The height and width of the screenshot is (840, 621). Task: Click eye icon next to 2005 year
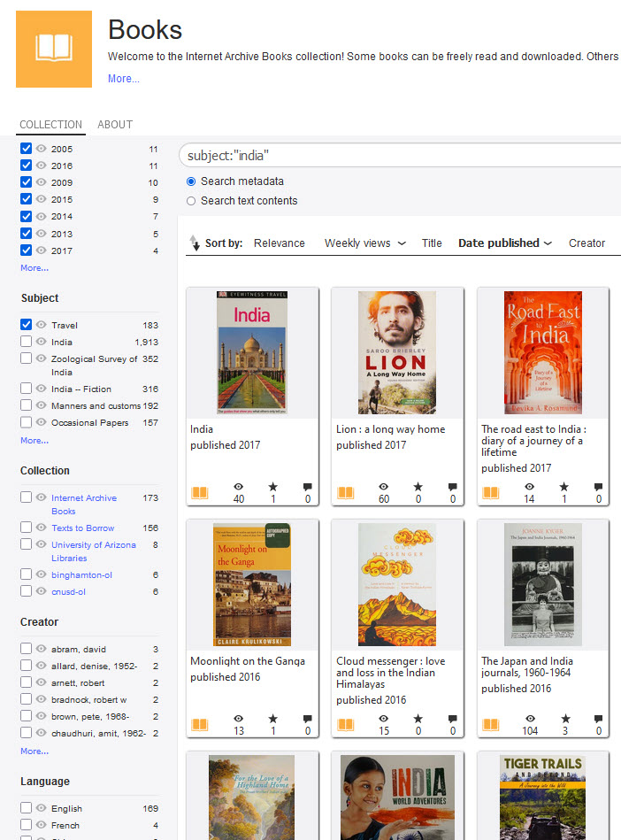[42, 149]
